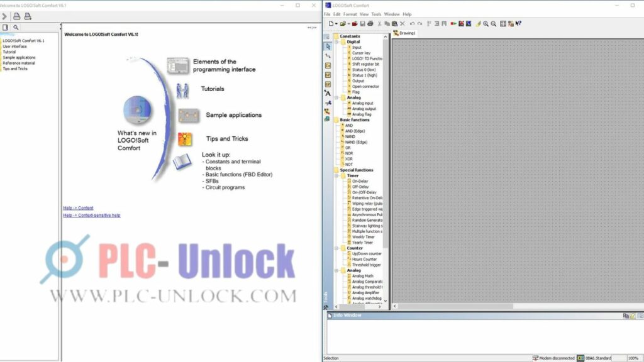Image resolution: width=644 pixels, height=362 pixels.
Task: Click the Save diskette icon
Action: 363,24
